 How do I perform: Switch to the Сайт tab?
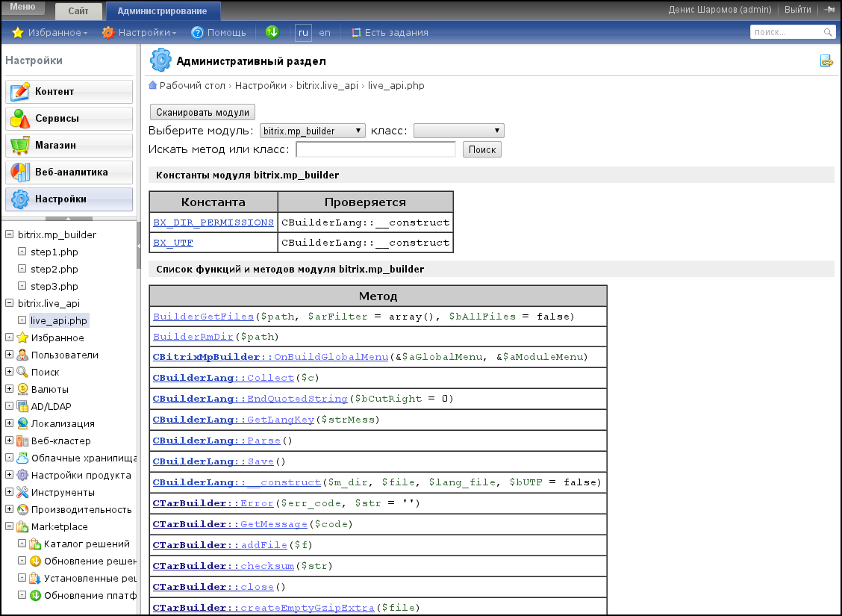(x=78, y=10)
